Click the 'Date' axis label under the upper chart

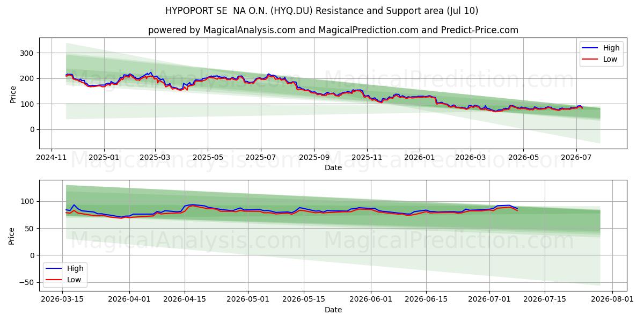point(333,168)
